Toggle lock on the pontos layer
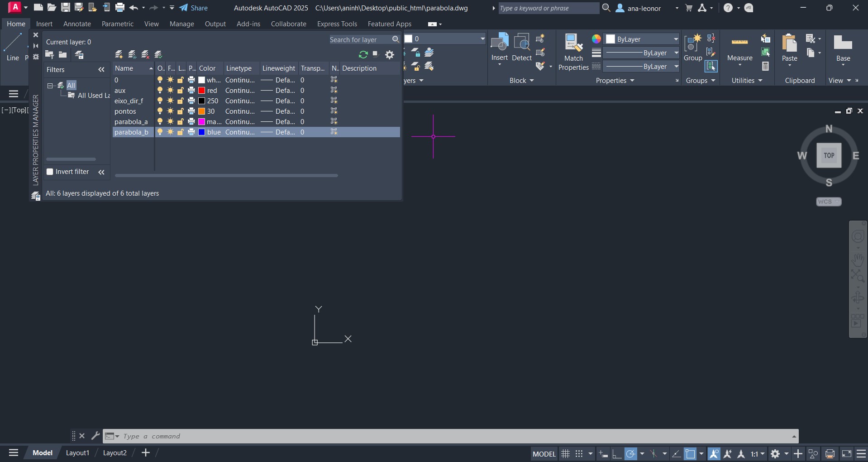 (x=181, y=111)
